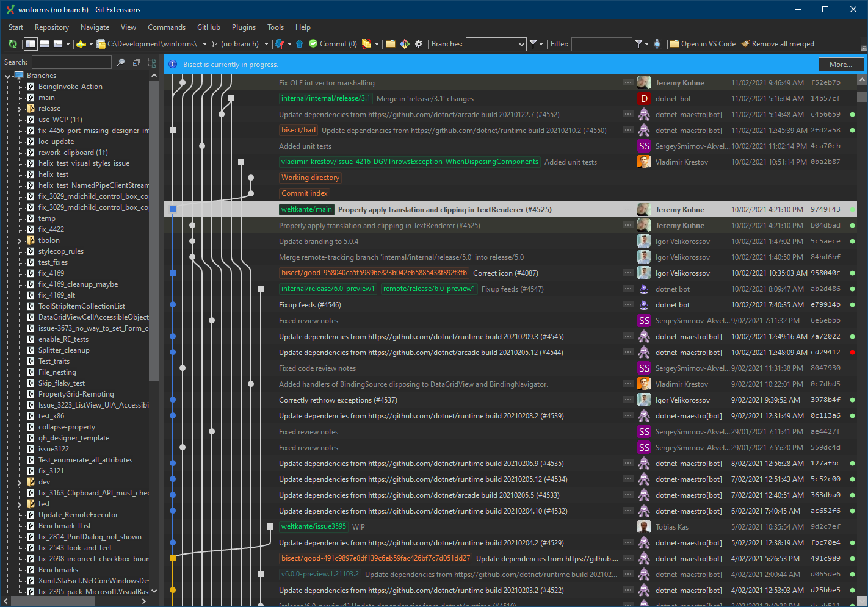Start a search with the magnifying glass icon

tap(121, 62)
